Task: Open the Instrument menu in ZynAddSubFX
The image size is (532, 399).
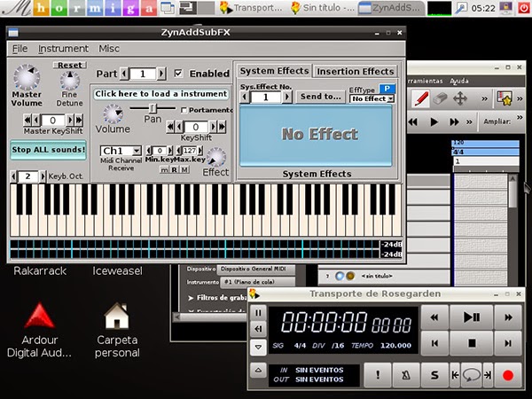Action: pos(63,49)
